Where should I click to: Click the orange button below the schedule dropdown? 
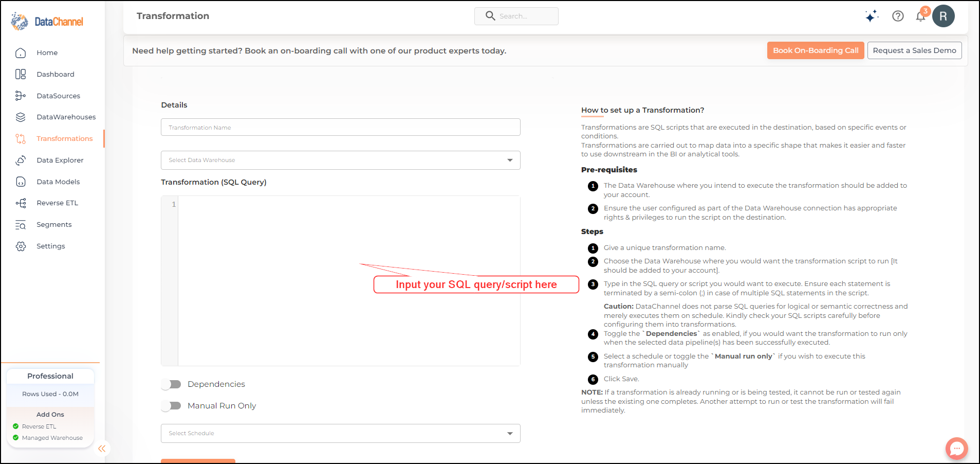(198, 461)
